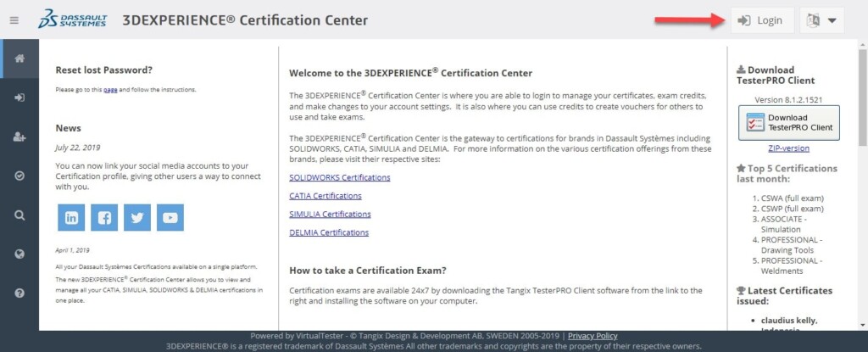Click the add user icon in the sidebar
The height and width of the screenshot is (352, 868).
coord(19,137)
